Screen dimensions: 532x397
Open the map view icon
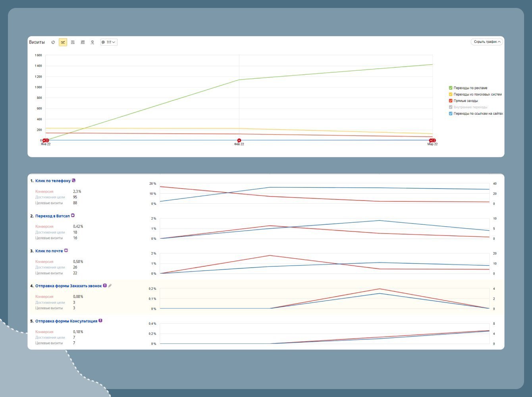click(93, 42)
